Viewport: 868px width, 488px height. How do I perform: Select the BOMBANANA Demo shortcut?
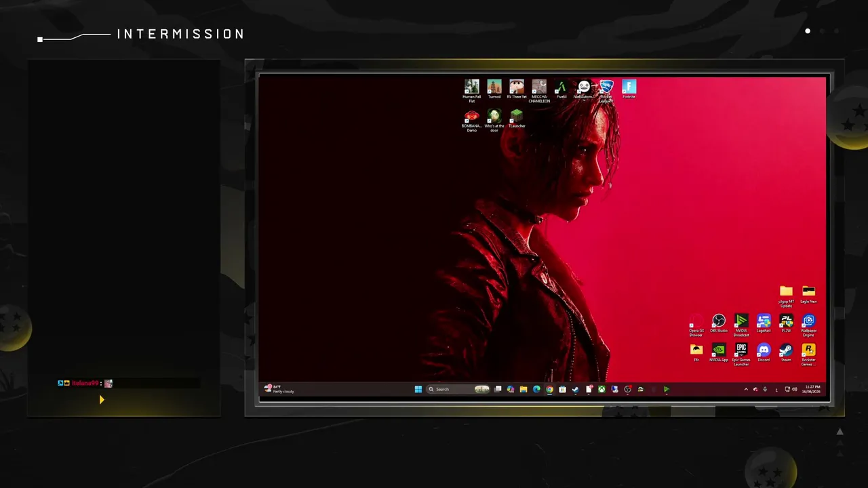pos(471,120)
